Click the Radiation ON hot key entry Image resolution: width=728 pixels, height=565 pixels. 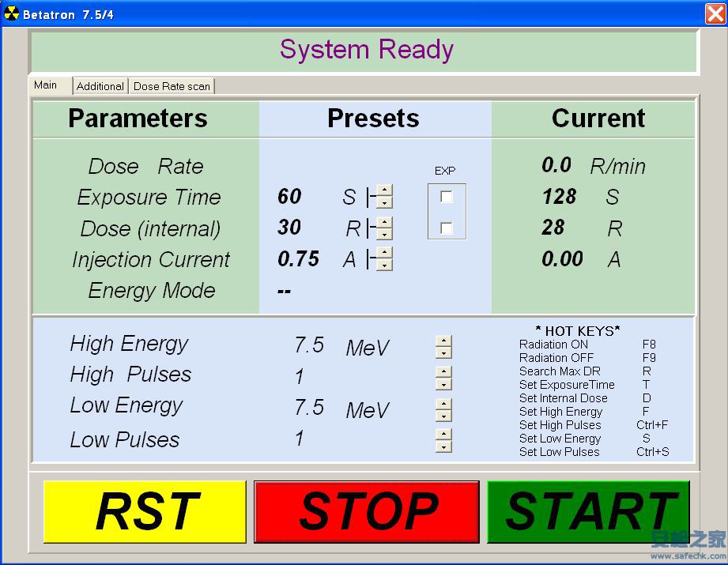coord(587,345)
